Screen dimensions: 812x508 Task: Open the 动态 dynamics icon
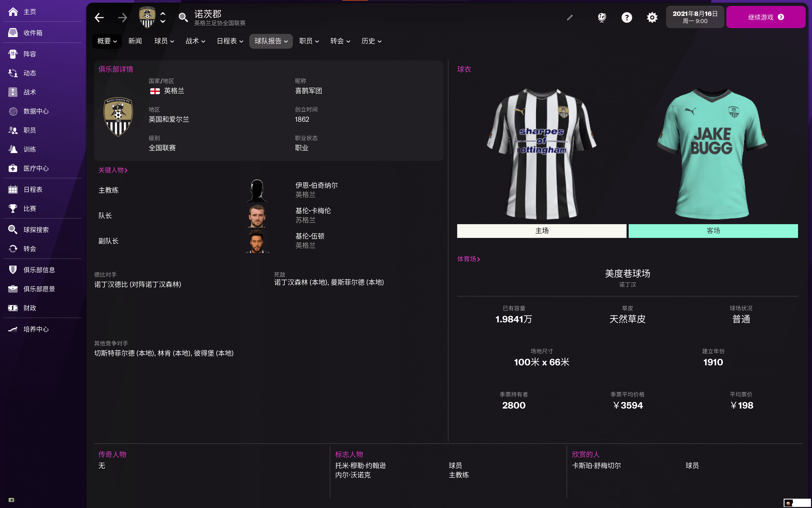[x=13, y=73]
